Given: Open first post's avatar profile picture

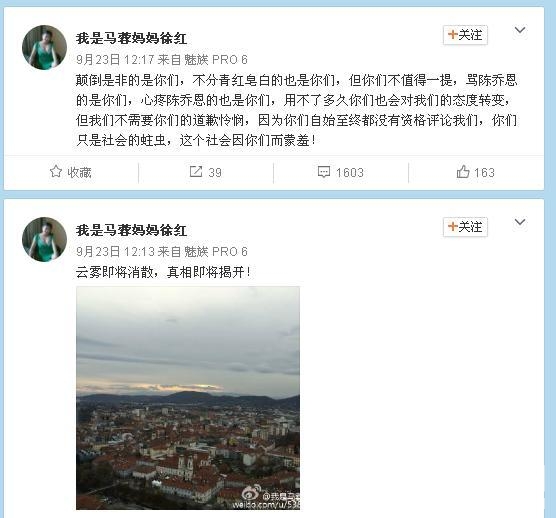Looking at the screenshot, I should pos(44,47).
